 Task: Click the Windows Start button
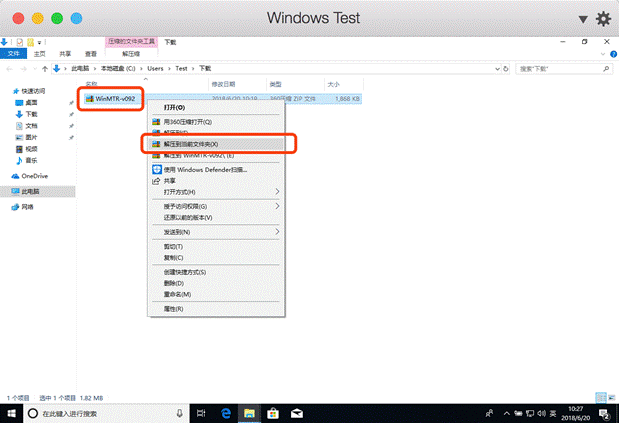(x=11, y=412)
